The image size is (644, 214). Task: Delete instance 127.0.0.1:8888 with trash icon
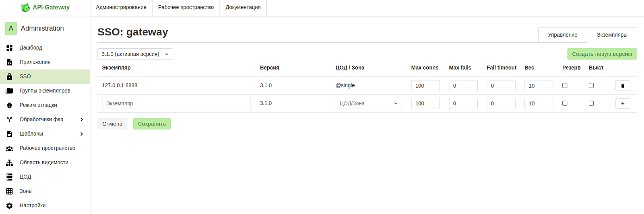623,86
